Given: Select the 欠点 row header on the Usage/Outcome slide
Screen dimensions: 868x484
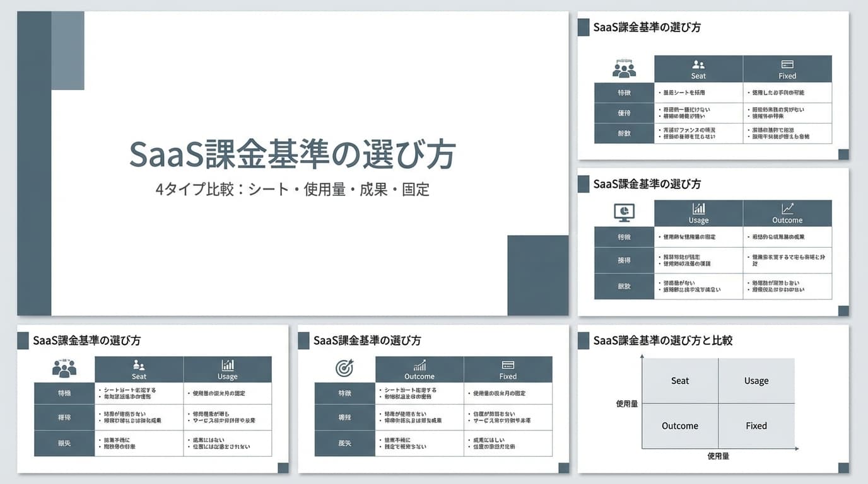Looking at the screenshot, I should [x=624, y=287].
